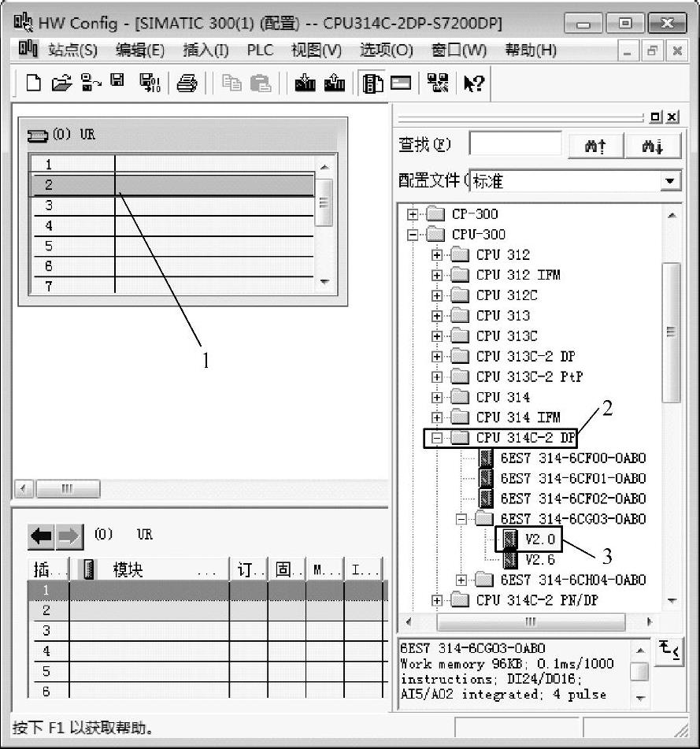Image resolution: width=700 pixels, height=749 pixels.
Task: Click the rack list scroll down arrow
Action: pos(324,281)
